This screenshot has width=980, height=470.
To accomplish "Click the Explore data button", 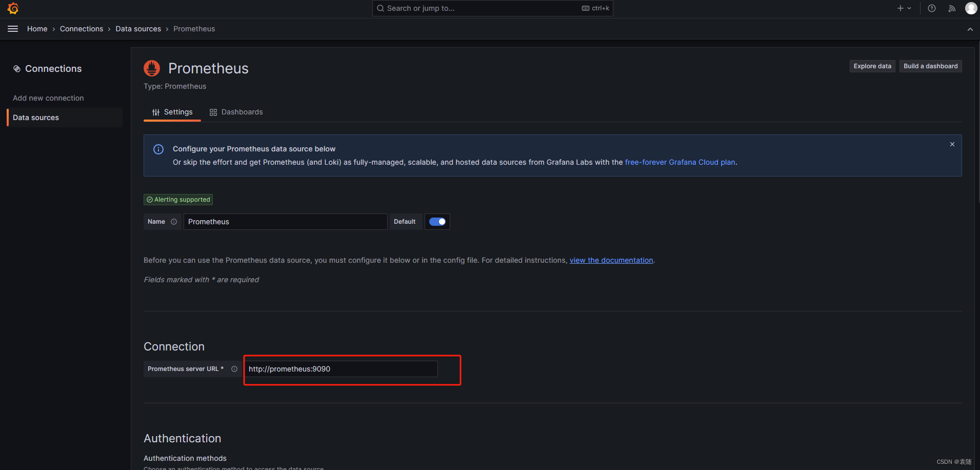I will pos(872,66).
